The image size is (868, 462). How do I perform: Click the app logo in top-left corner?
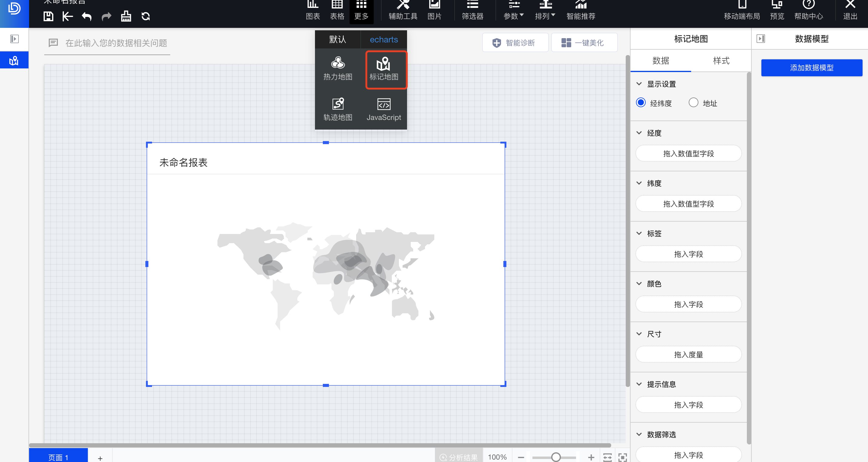click(14, 9)
